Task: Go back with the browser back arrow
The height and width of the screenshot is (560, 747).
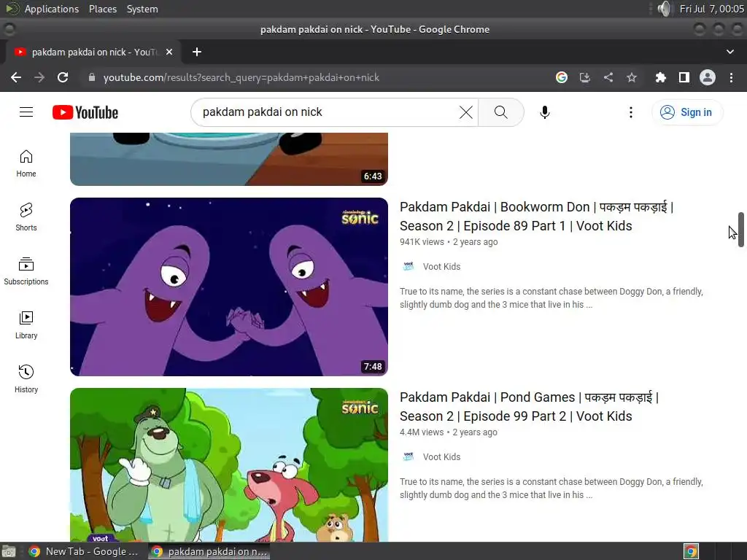Action: click(16, 77)
